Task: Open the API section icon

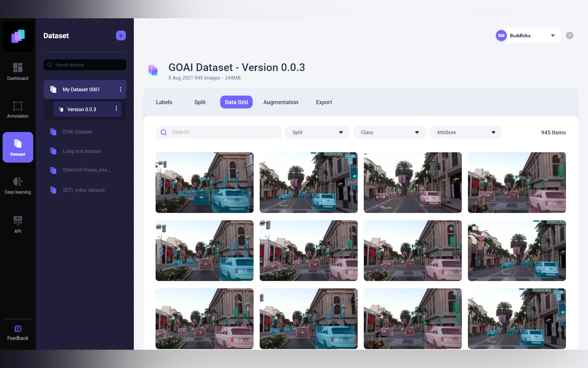Action: [18, 224]
